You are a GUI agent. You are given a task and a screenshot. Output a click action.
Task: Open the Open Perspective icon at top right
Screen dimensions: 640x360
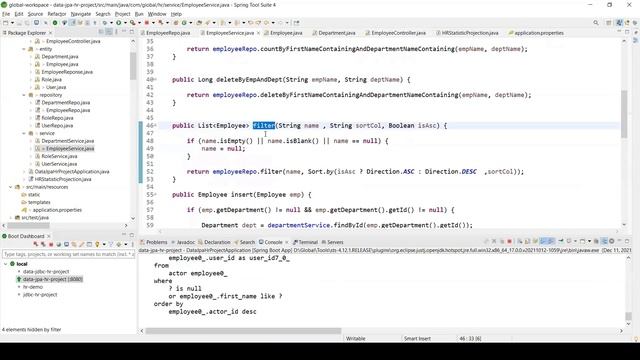(609, 23)
